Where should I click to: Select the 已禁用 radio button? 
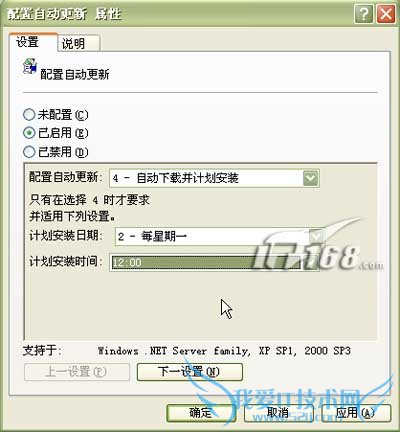coord(29,152)
